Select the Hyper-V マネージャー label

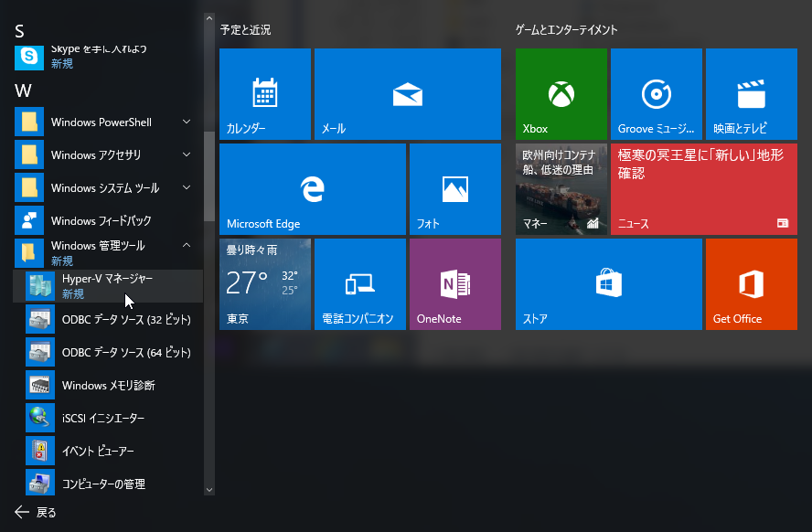[x=107, y=279]
